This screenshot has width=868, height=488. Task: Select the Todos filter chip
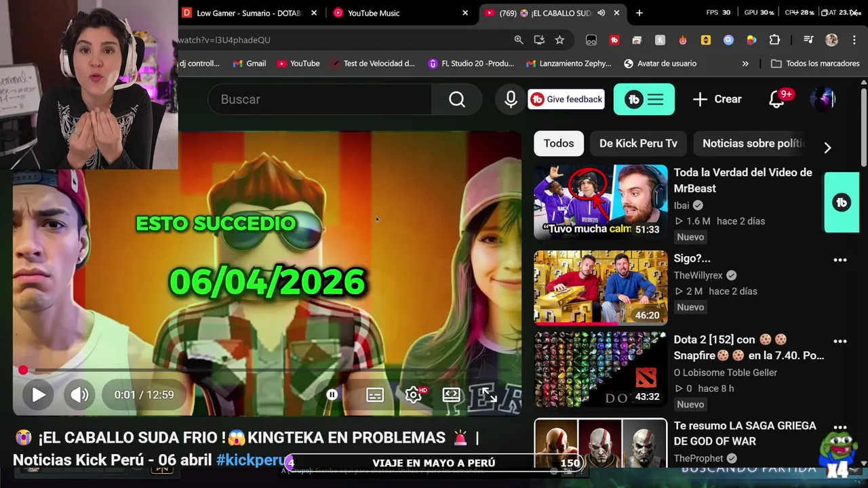(559, 144)
